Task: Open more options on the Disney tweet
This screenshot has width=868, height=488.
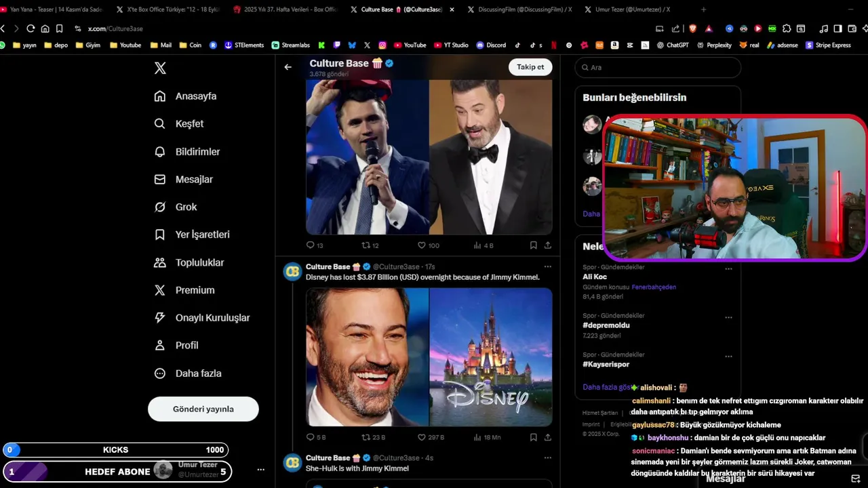Action: tap(548, 267)
